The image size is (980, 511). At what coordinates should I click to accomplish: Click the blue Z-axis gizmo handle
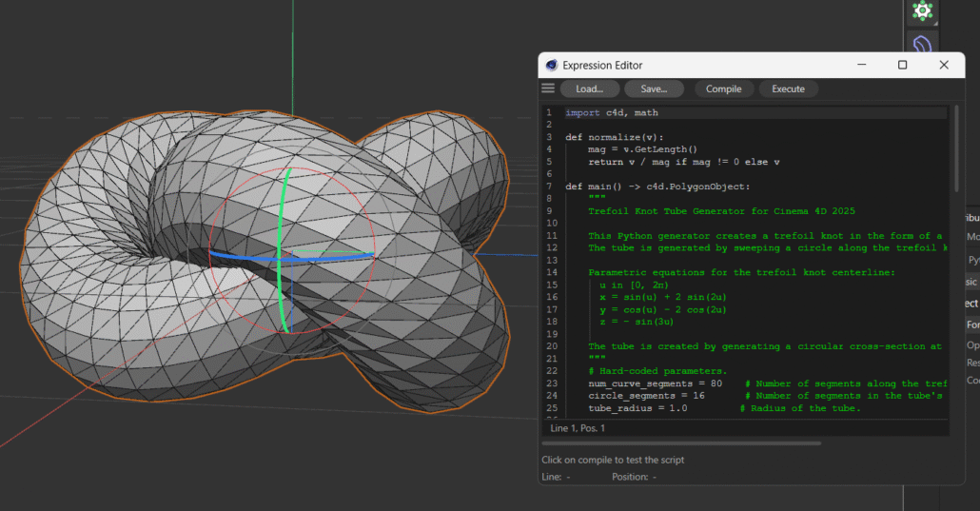pos(243,256)
